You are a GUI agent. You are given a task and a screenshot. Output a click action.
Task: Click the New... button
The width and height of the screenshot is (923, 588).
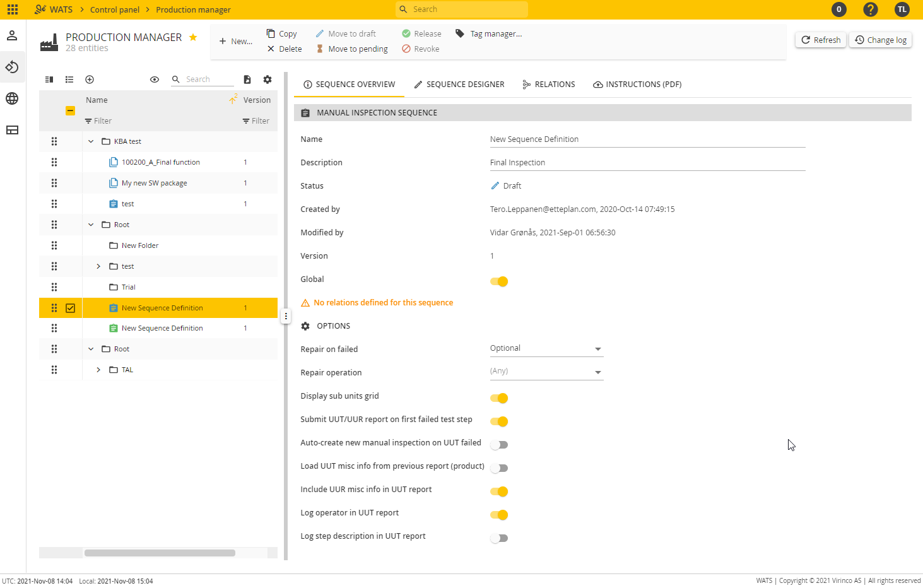point(235,41)
